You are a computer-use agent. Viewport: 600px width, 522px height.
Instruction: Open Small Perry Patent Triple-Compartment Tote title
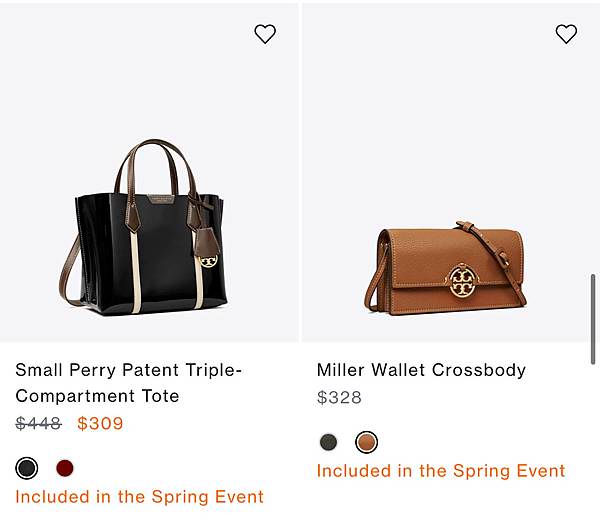tap(129, 383)
